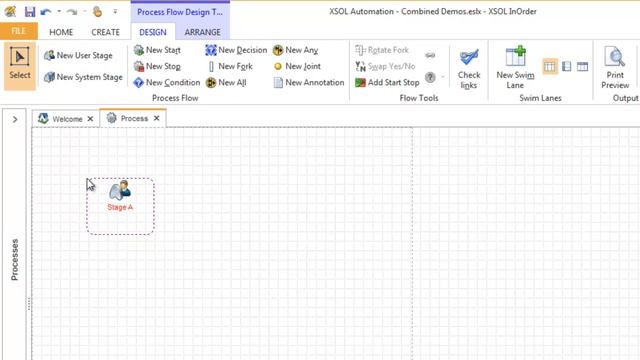This screenshot has width=640, height=360.
Task: Click the Process Flow Design Tools contextual tab
Action: click(180, 12)
